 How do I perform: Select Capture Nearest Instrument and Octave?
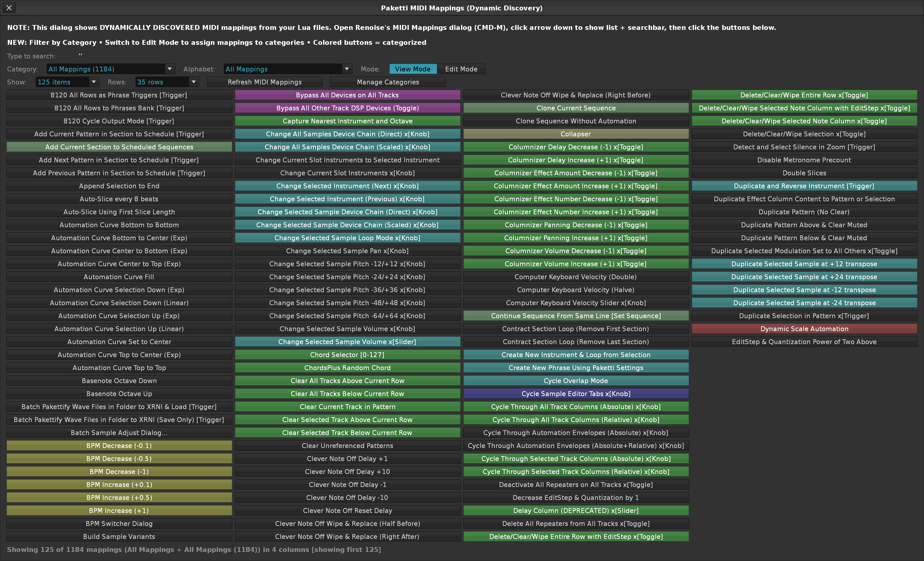(x=347, y=121)
